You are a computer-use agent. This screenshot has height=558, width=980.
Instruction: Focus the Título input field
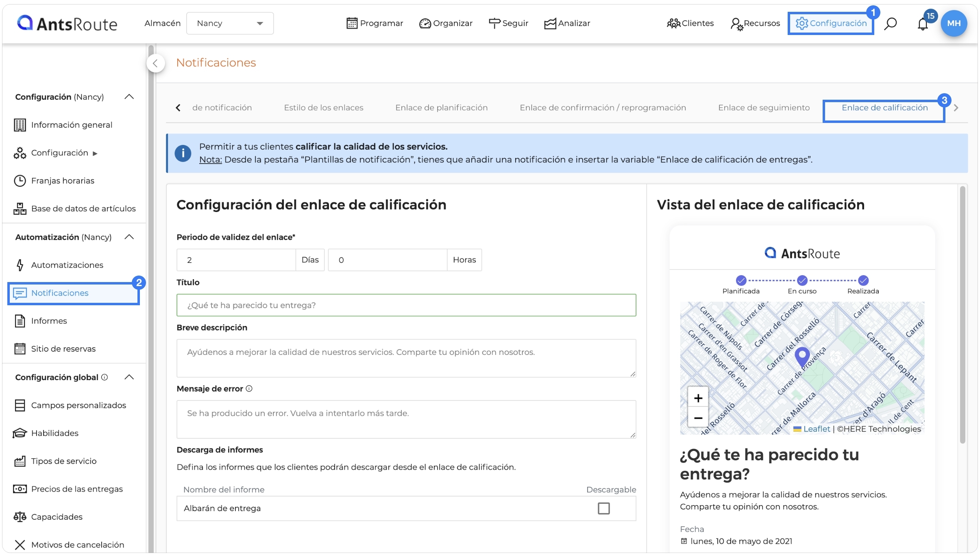(x=406, y=305)
